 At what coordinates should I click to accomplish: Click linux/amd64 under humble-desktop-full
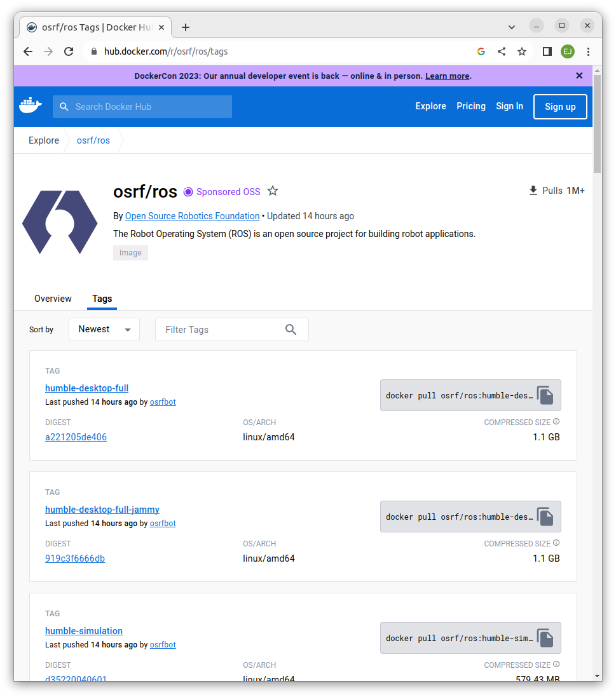(x=269, y=437)
